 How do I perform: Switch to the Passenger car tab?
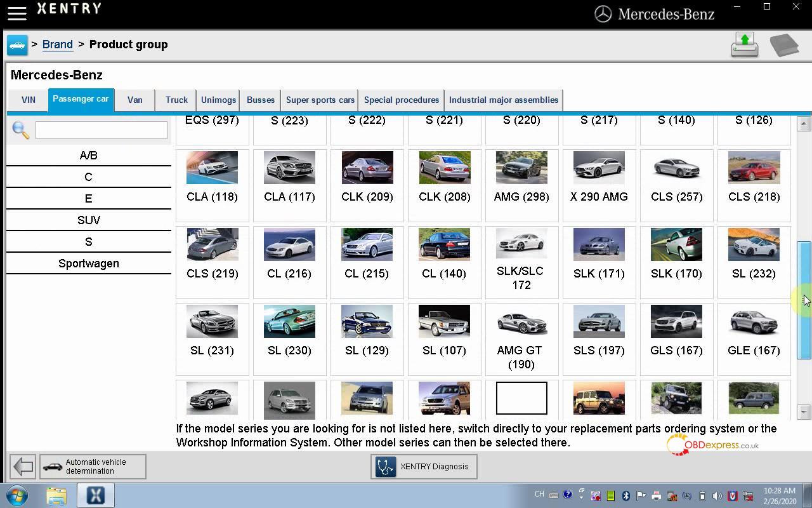click(x=81, y=99)
